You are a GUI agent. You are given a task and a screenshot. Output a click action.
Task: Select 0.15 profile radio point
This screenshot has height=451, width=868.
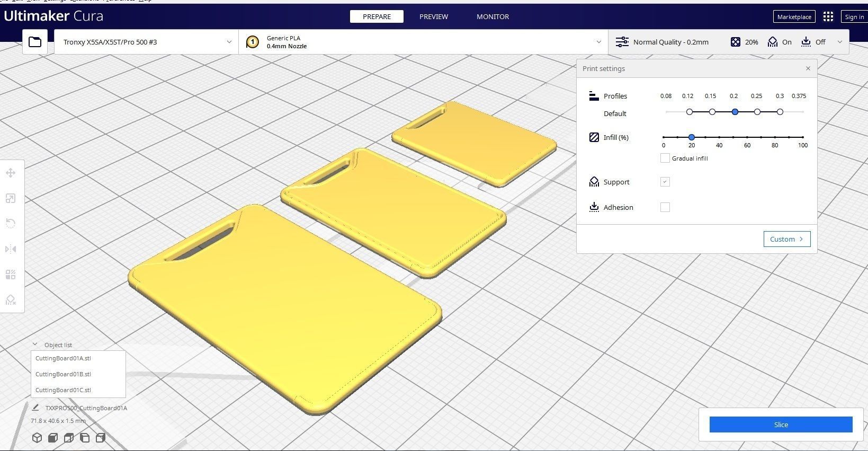click(x=712, y=112)
